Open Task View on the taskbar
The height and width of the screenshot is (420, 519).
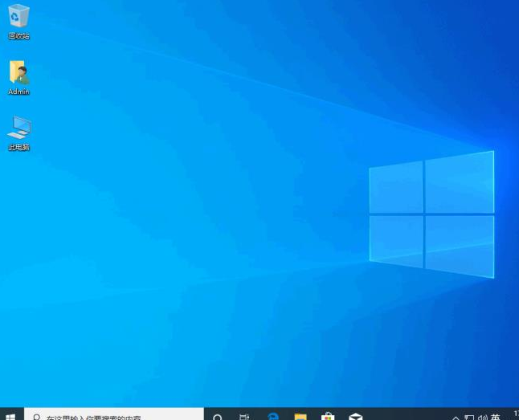pos(244,416)
